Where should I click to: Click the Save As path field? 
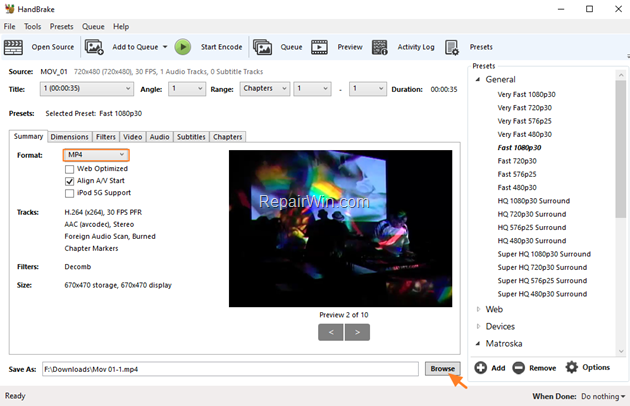(230, 369)
